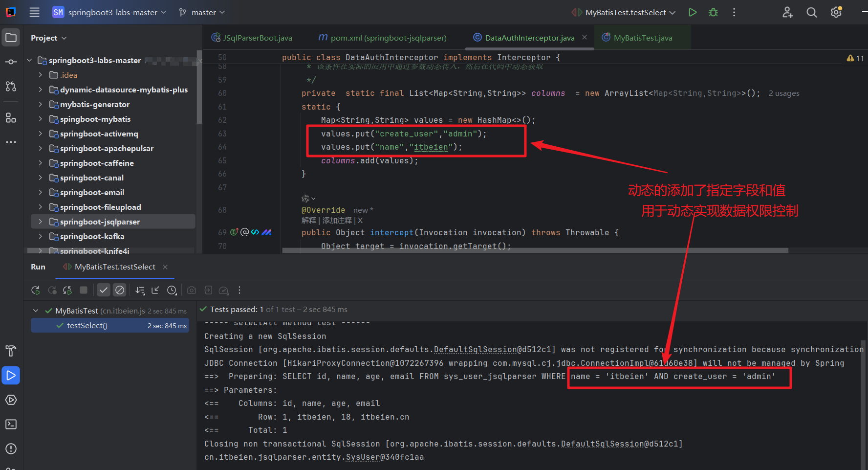Switch to pom.xml (springboot-jsqlparser) tab
The image size is (868, 470).
(x=383, y=38)
